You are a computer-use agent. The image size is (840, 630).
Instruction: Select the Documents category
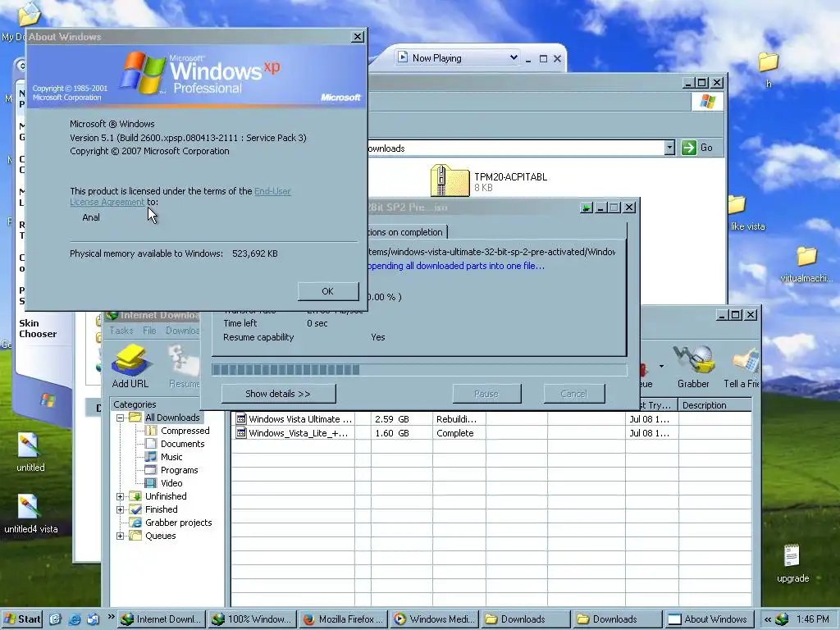click(182, 444)
